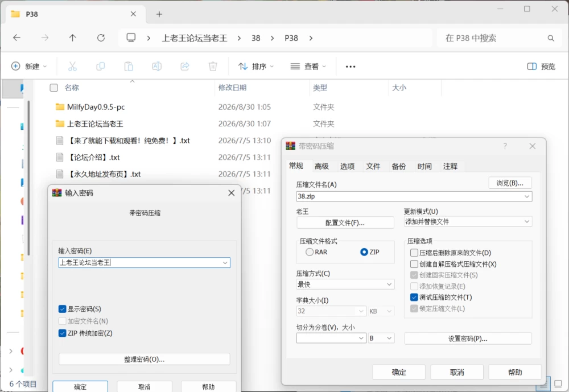Select the RAR format radio button
569x392 pixels.
[x=310, y=252]
